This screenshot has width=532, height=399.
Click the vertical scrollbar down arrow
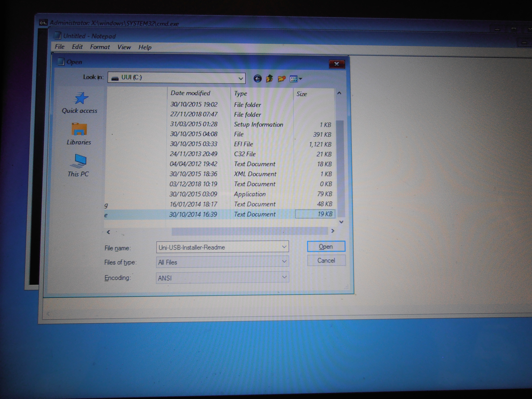pyautogui.click(x=341, y=222)
